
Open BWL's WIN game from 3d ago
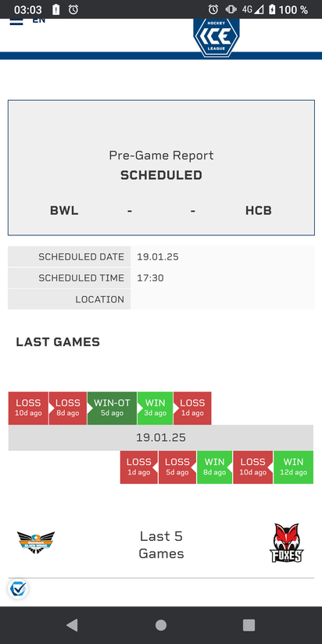pos(156,408)
